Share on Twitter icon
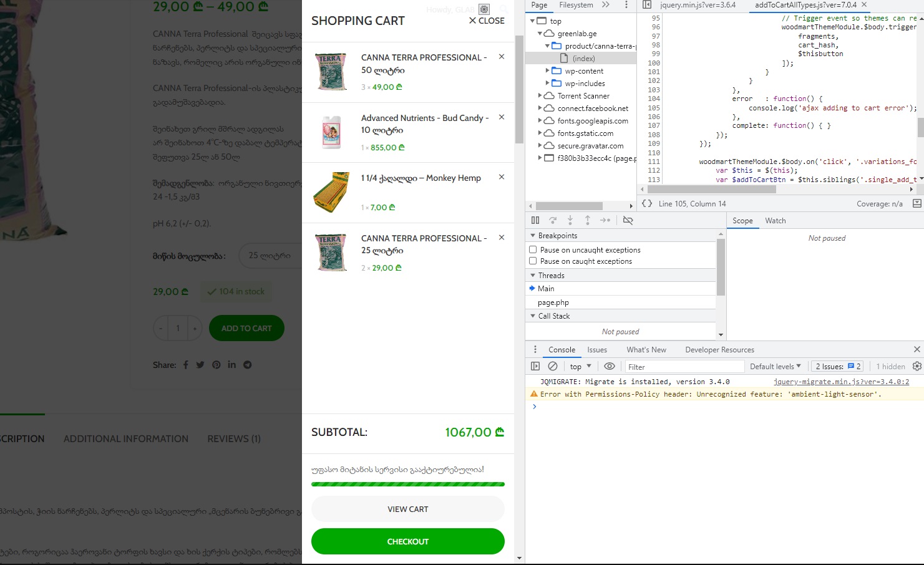924x565 pixels. pyautogui.click(x=200, y=365)
